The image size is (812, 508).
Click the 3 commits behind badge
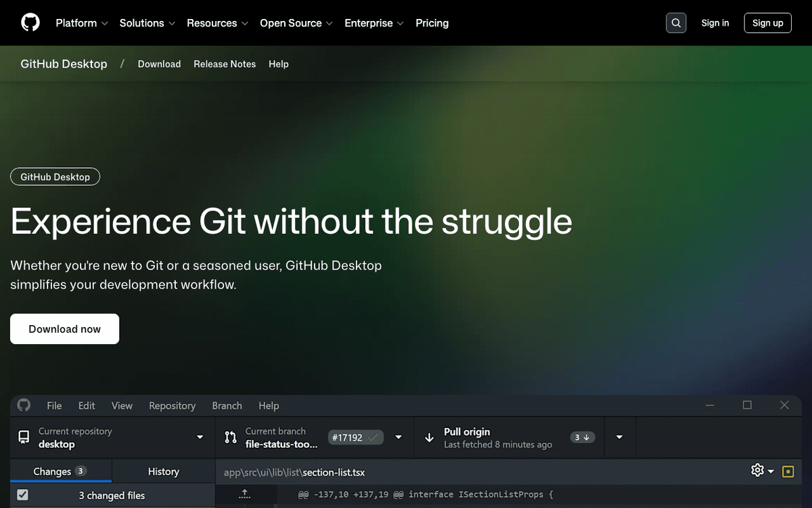click(582, 437)
